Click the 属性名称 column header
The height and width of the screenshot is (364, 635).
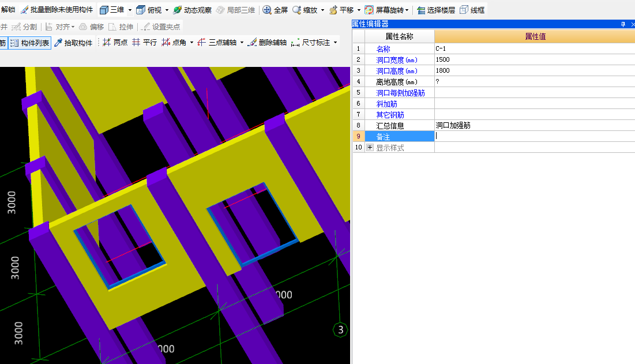[x=399, y=36]
